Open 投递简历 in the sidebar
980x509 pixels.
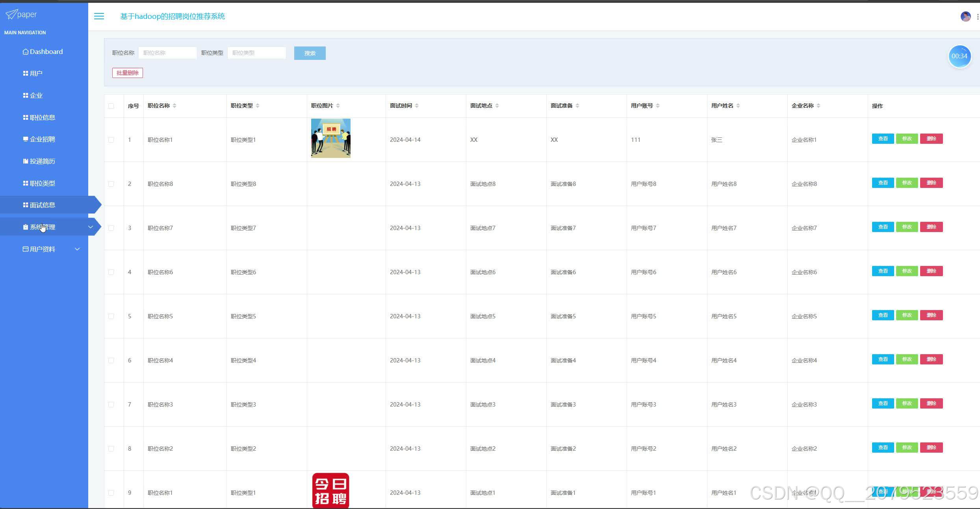pos(39,161)
